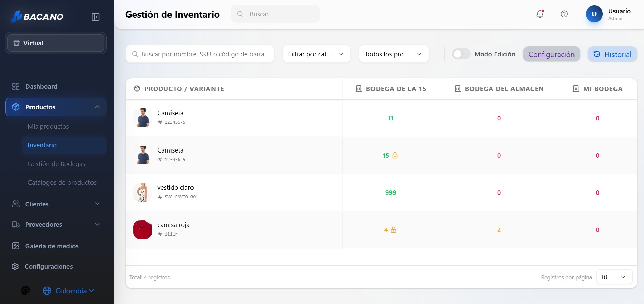Click the 999 stock value for vestido claro
This screenshot has width=644, height=304.
point(390,192)
